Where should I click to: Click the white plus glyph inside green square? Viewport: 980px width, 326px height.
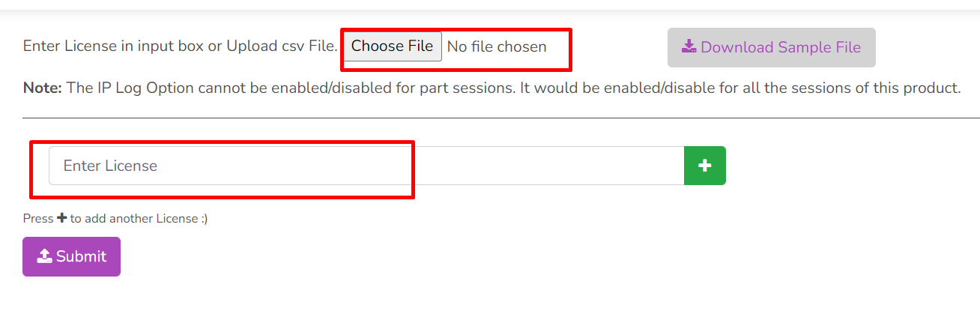[x=705, y=166]
